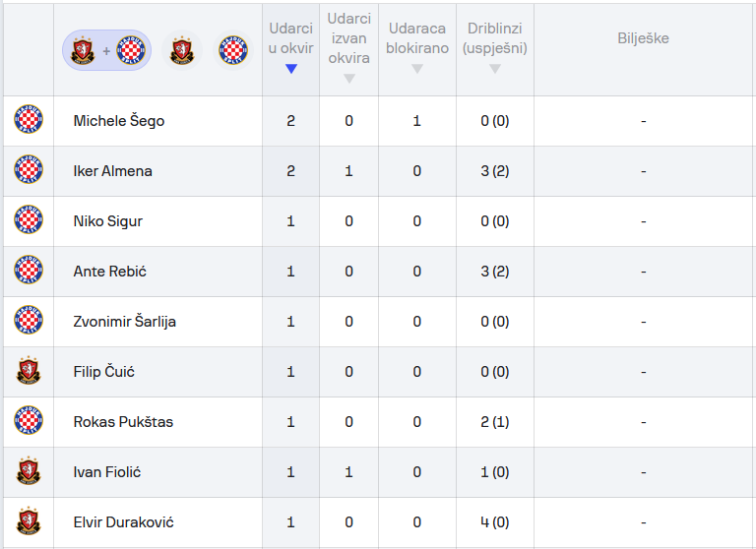
Task: Select the Hajduk badge in Niko Sigur's row
Action: 29,221
